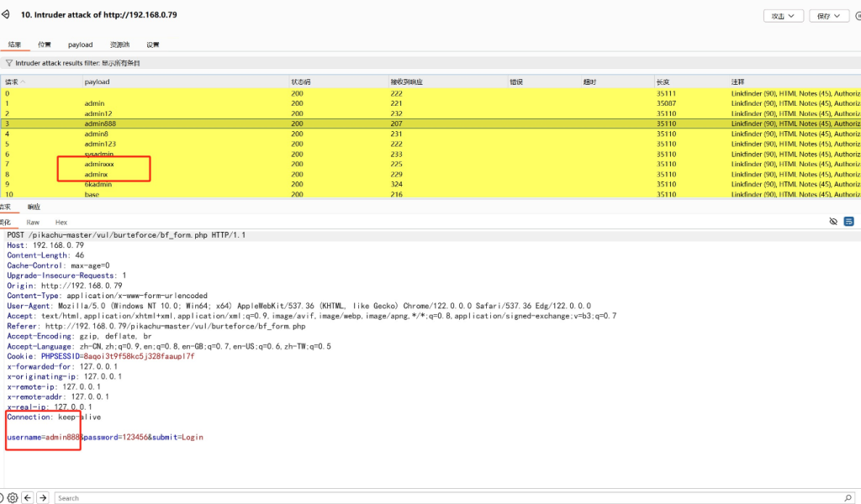This screenshot has width=861, height=504.
Task: Click the magnifier icon in search bar
Action: pos(848,497)
